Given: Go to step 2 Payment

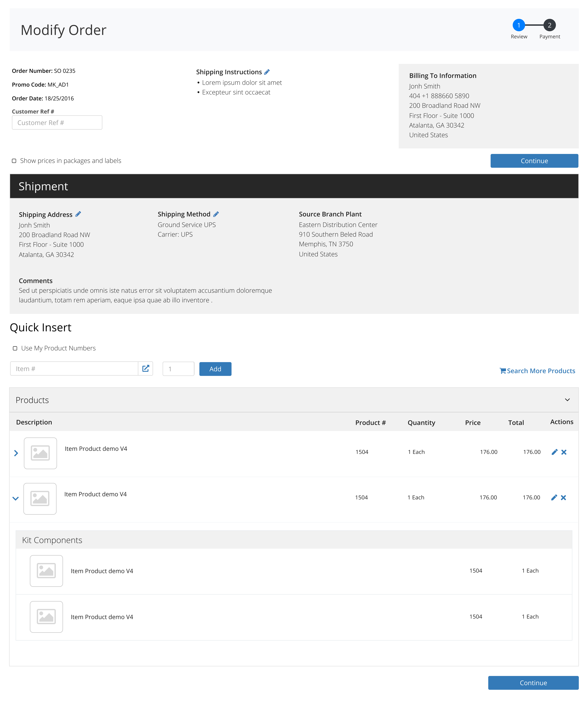Looking at the screenshot, I should coord(550,25).
